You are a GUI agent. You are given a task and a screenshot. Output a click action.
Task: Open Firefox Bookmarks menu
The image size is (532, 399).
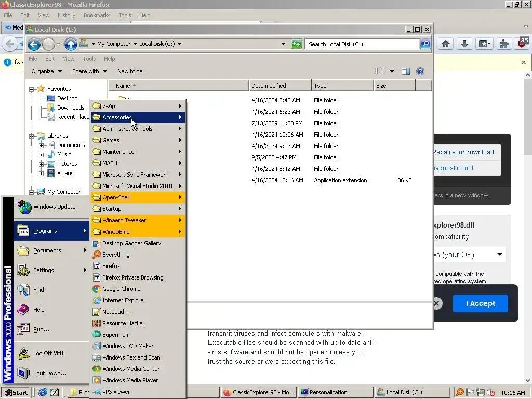[97, 15]
